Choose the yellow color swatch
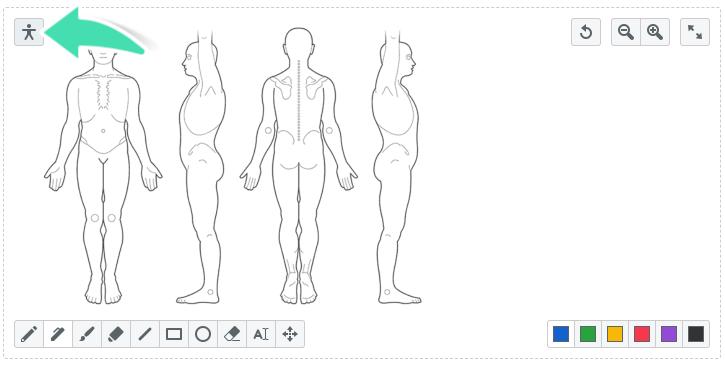 pos(614,334)
